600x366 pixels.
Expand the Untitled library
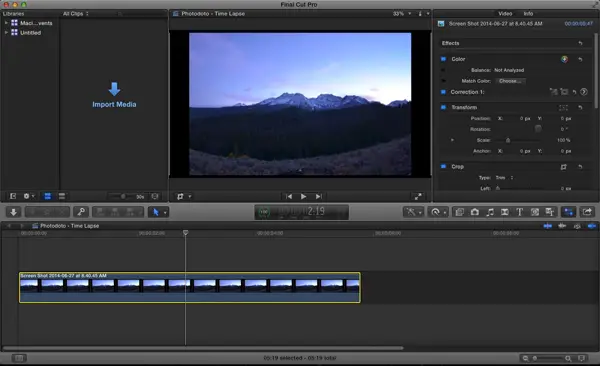click(6, 33)
